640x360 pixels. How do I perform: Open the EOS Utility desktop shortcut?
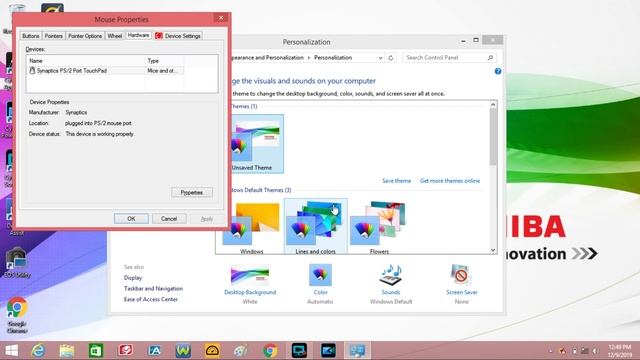click(x=17, y=262)
